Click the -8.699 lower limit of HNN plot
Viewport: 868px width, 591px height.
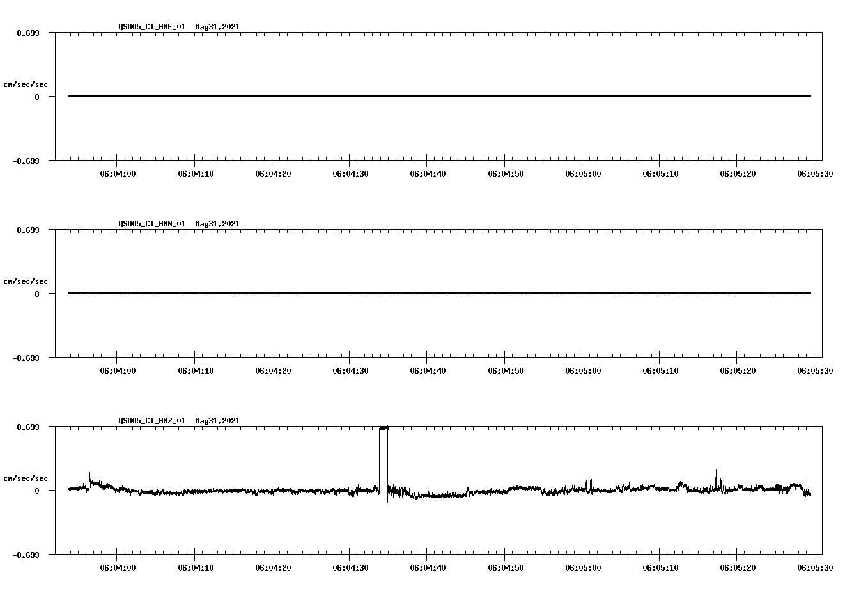[26, 358]
